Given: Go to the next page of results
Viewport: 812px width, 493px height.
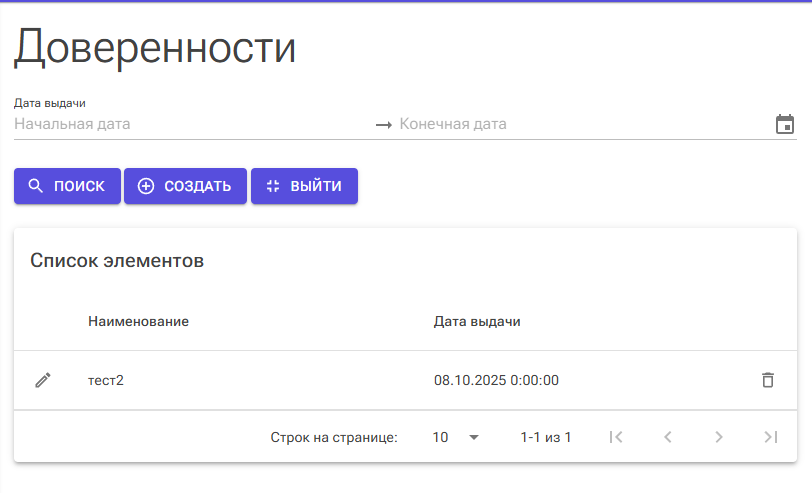Looking at the screenshot, I should point(718,437).
